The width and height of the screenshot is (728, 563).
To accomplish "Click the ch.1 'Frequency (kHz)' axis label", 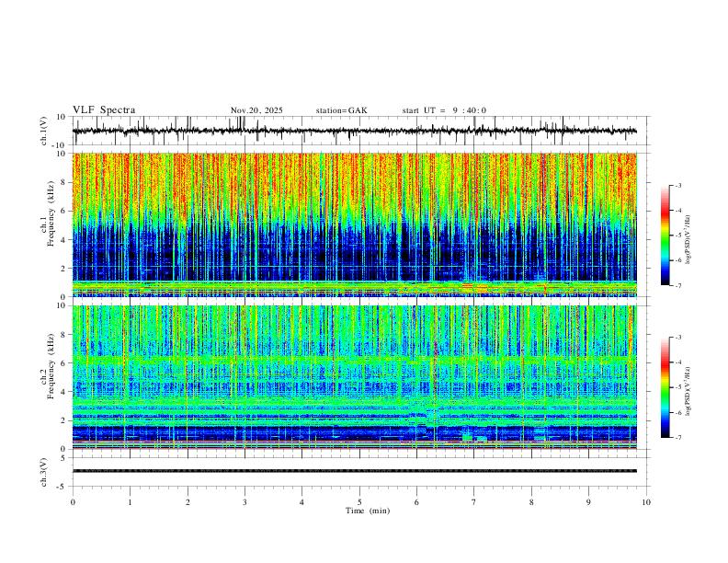I will point(51,215).
